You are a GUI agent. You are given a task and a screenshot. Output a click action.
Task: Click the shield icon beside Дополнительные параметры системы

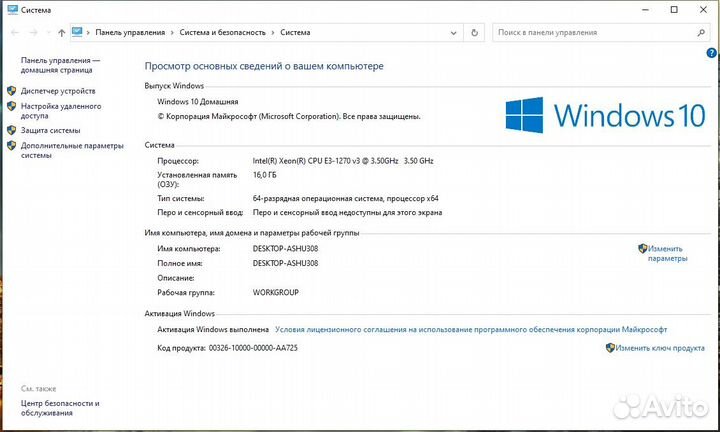click(11, 146)
